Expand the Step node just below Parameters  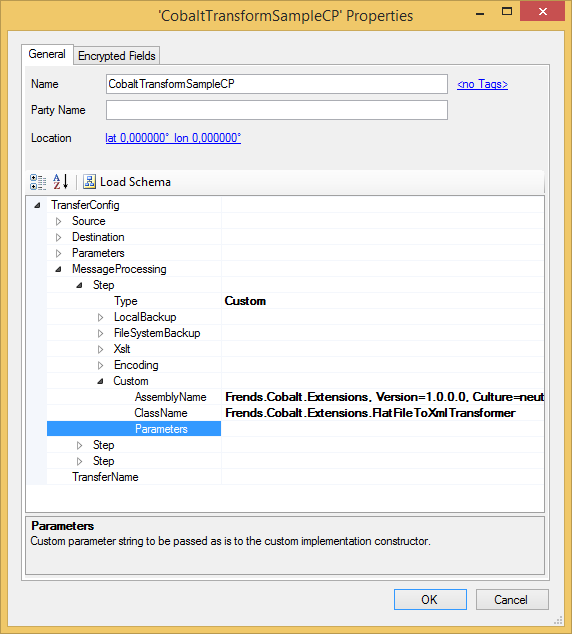click(x=79, y=446)
